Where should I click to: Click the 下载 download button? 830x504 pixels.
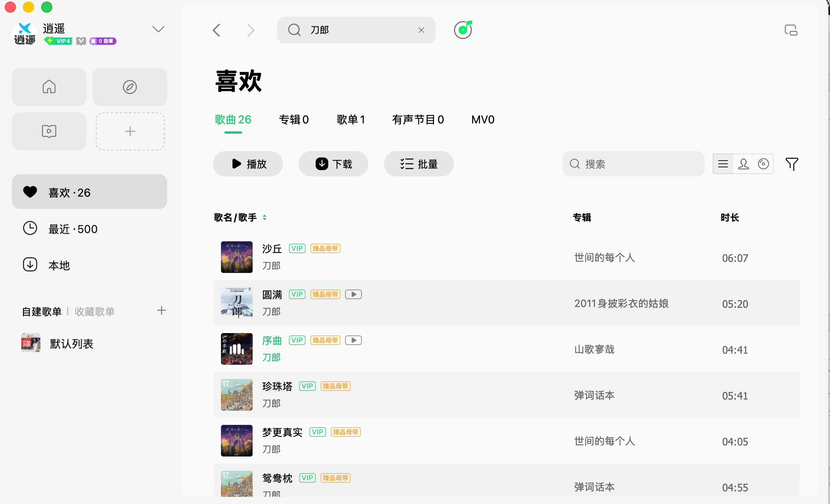333,164
